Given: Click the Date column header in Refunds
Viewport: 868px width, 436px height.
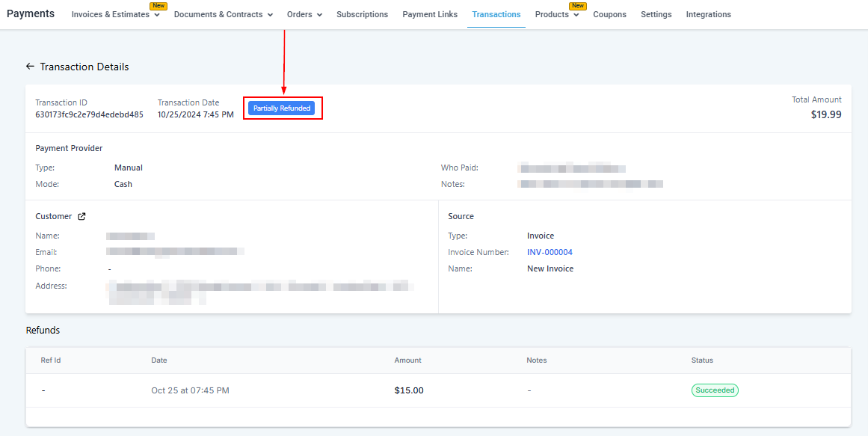Looking at the screenshot, I should point(159,360).
